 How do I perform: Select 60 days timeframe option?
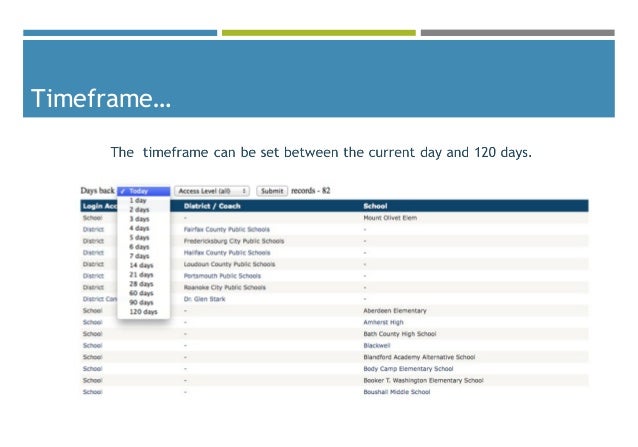point(143,293)
